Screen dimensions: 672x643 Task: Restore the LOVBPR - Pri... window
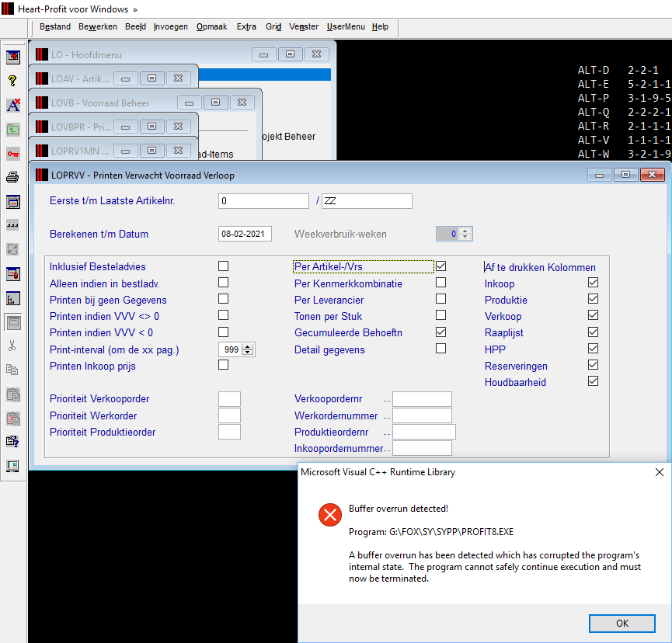click(x=151, y=127)
